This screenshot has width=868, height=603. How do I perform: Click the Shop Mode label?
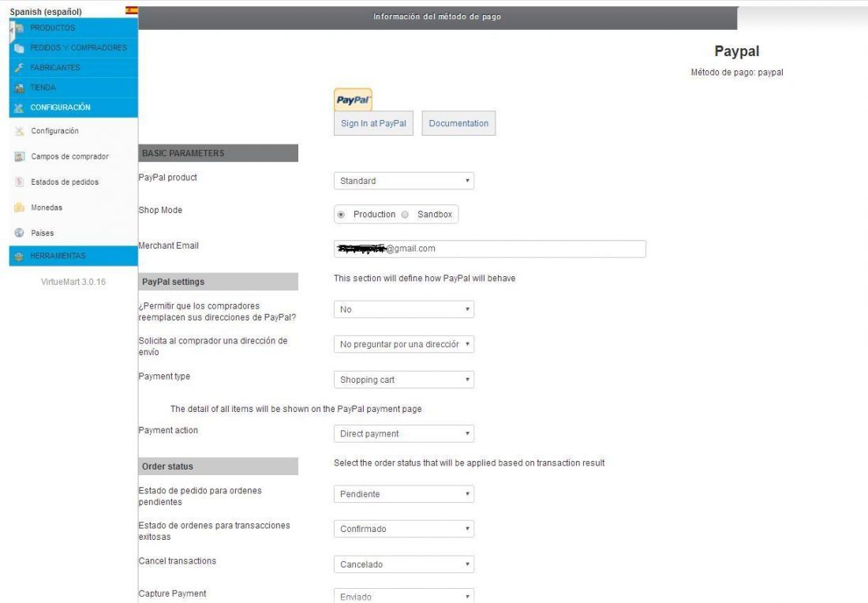point(160,210)
